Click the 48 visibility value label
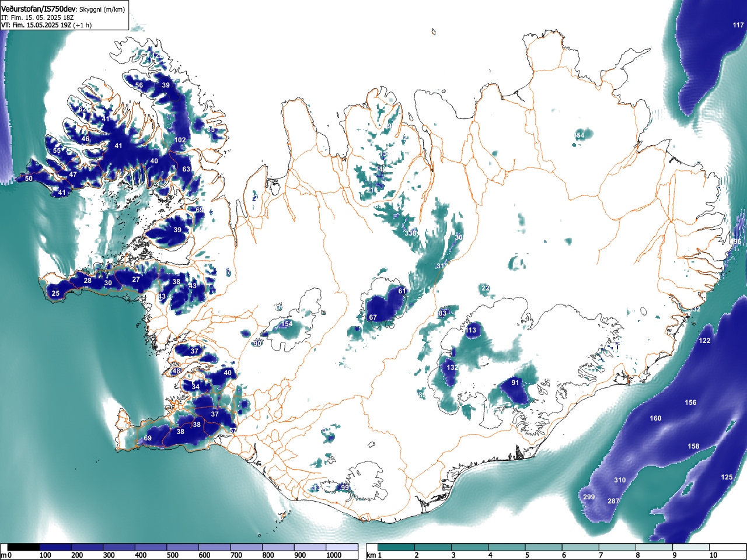The height and width of the screenshot is (560, 747). point(177,371)
